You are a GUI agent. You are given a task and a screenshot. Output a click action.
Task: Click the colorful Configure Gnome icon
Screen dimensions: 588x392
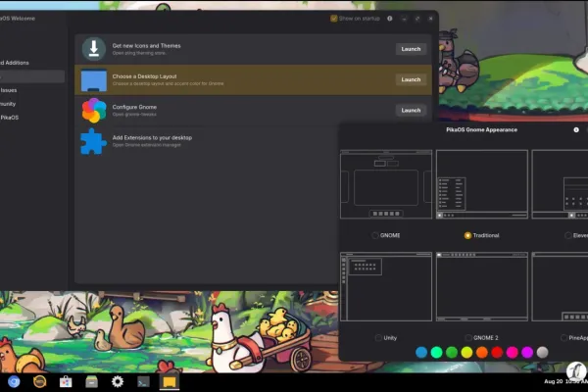point(94,111)
